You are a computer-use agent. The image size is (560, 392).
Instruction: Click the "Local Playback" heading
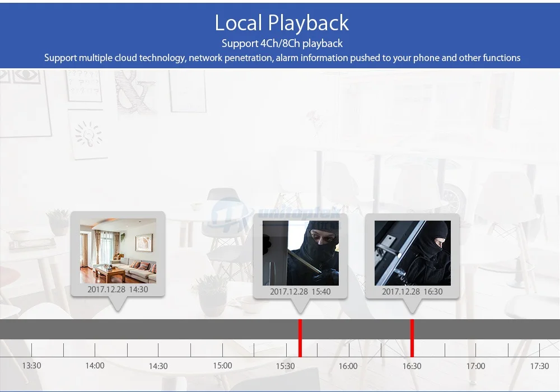click(282, 23)
